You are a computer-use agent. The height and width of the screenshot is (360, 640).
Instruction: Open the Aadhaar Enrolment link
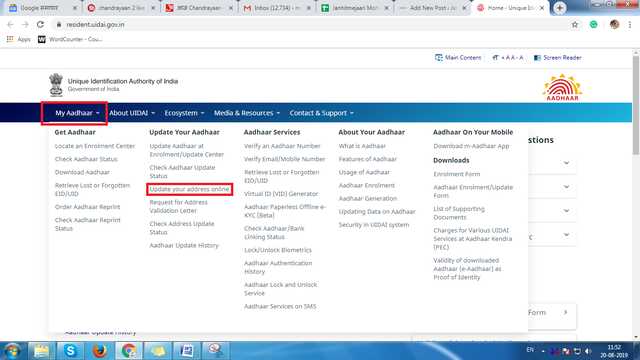(367, 185)
